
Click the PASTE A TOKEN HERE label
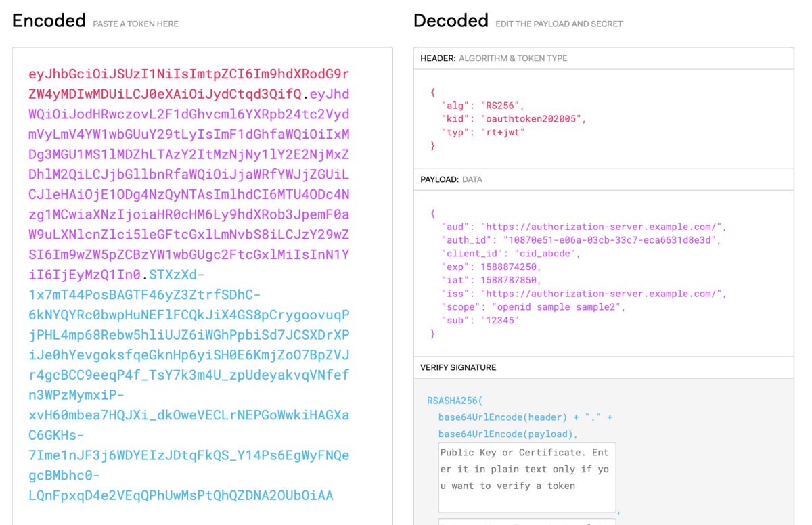click(x=135, y=24)
